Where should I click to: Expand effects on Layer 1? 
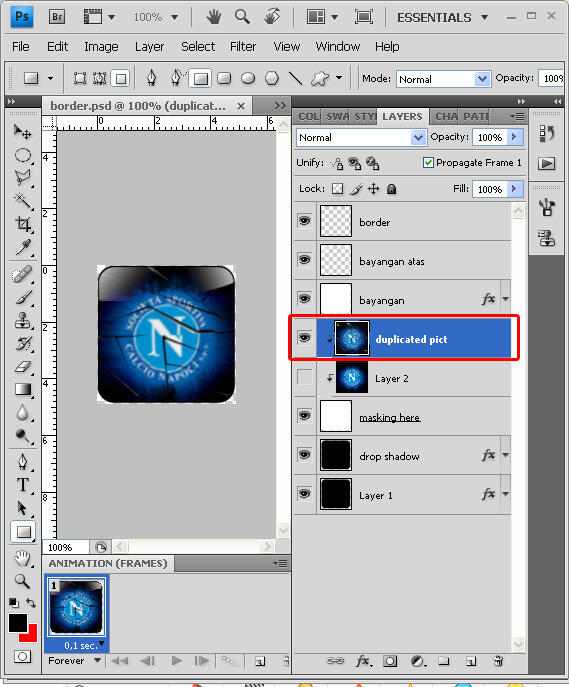tap(505, 494)
